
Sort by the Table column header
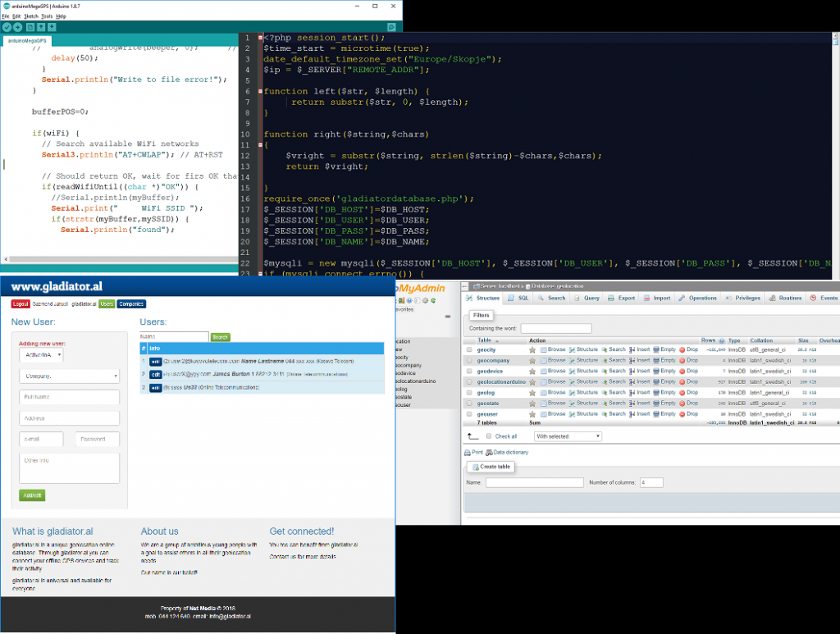point(485,340)
